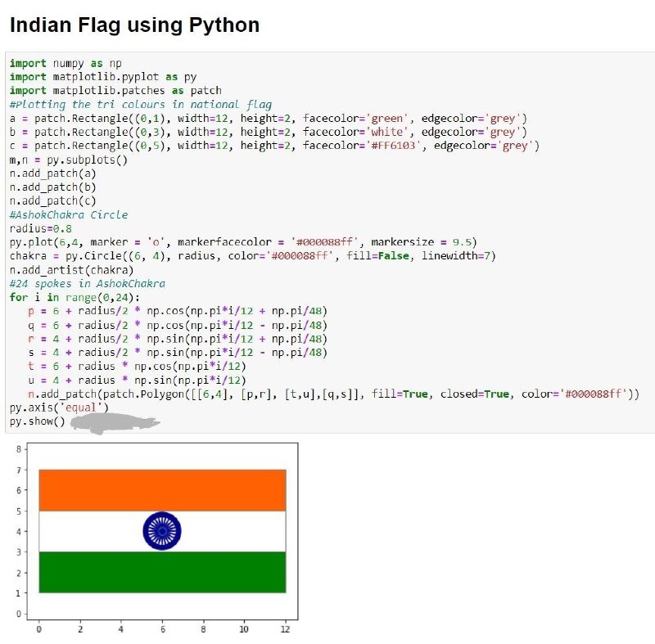
Task: Click the x-axis tick label "6"
Action: [162, 629]
